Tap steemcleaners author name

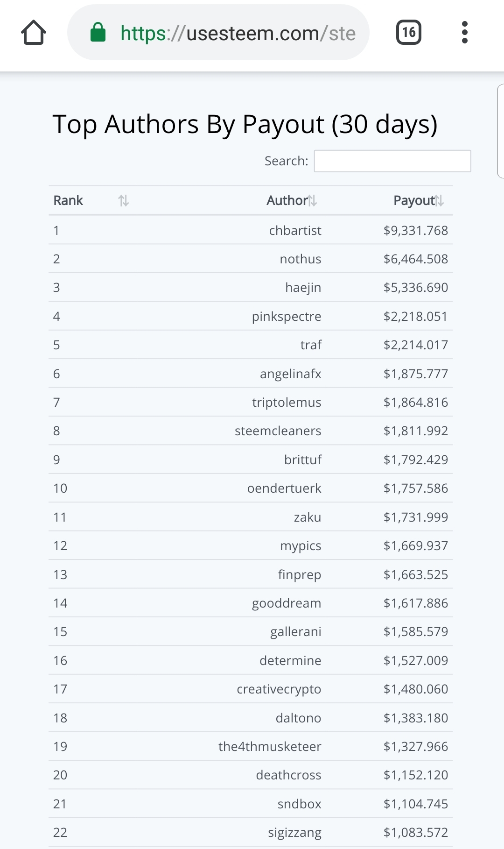(x=278, y=431)
